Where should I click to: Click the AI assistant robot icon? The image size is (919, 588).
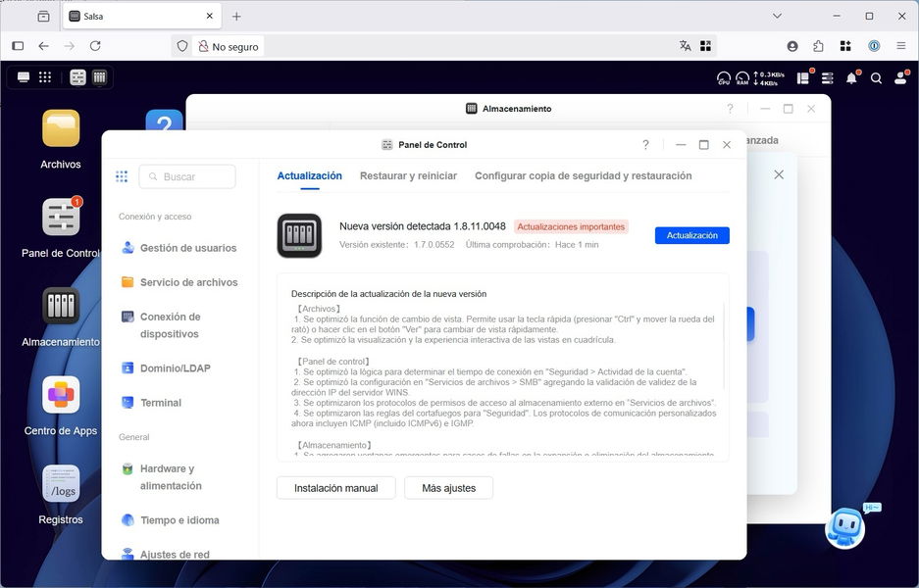pyautogui.click(x=843, y=527)
